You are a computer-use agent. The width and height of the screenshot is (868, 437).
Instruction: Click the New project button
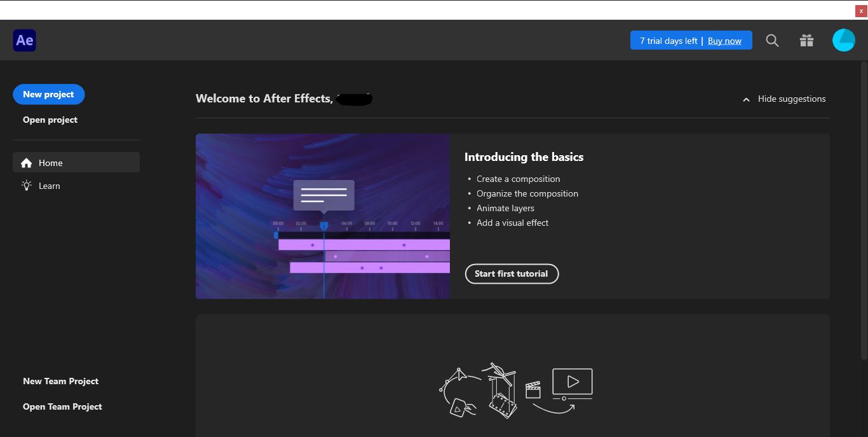[48, 94]
